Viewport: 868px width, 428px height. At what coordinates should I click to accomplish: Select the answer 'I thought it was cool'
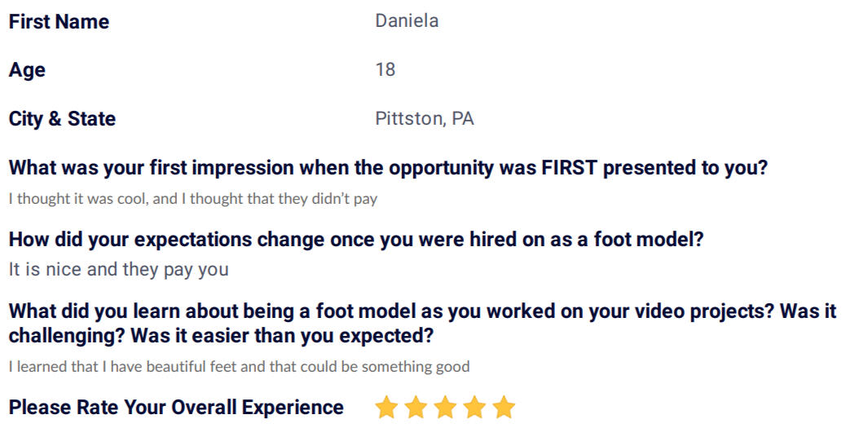point(192,199)
